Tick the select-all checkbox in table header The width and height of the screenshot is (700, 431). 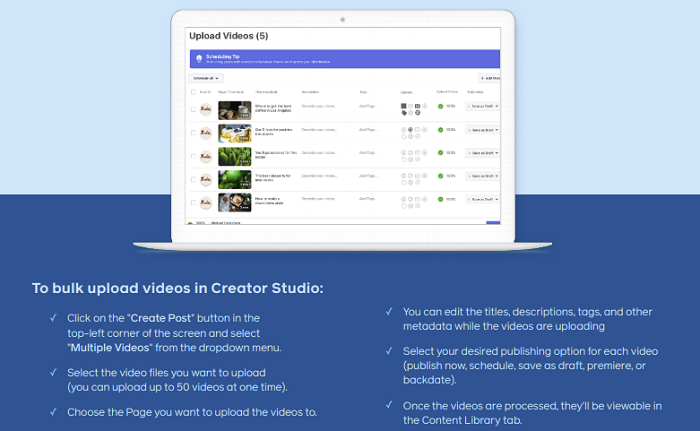pyautogui.click(x=193, y=92)
